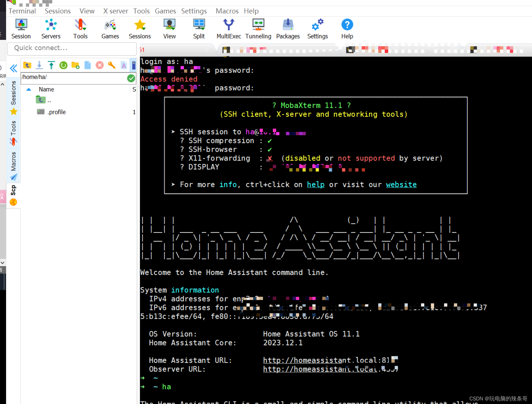Open the Macros menu

pos(227,11)
